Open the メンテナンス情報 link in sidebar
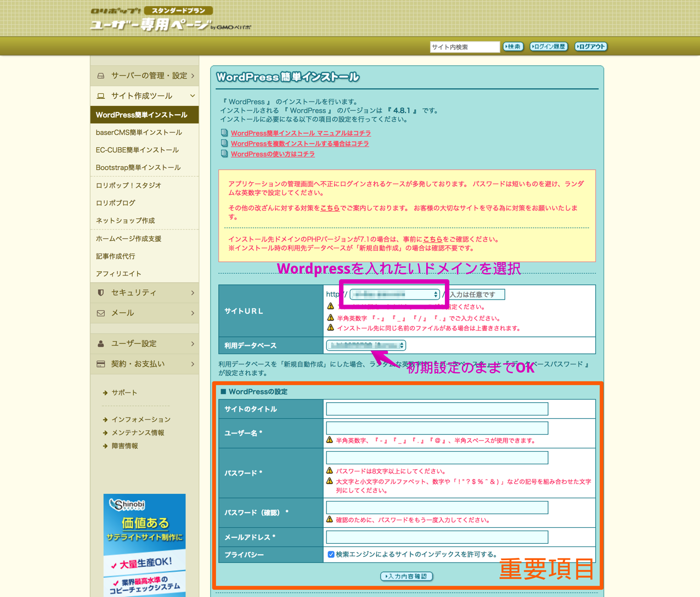Viewport: 700px width, 597px height. point(138,433)
